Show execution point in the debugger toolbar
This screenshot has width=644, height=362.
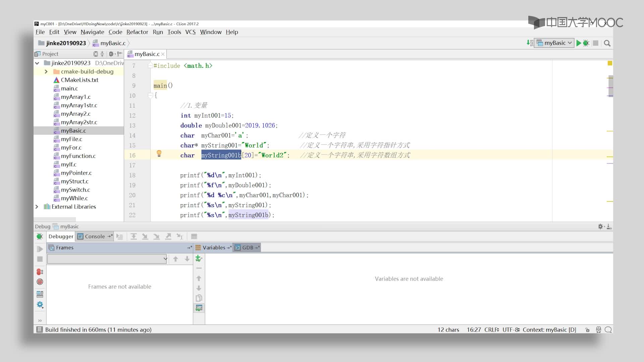coord(120,237)
